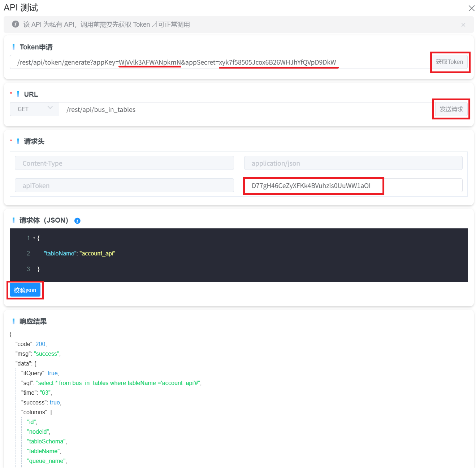The image size is (476, 473).
Task: Dismiss the private API info banner
Action: pos(463,25)
